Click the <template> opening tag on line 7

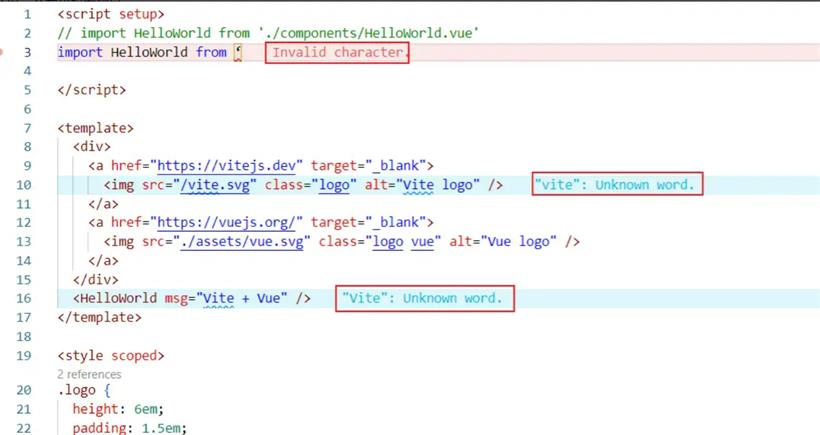[95, 128]
